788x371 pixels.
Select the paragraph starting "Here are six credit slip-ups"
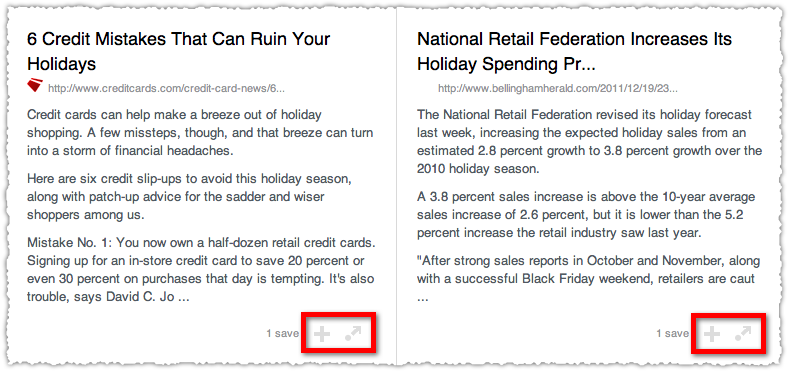(193, 197)
